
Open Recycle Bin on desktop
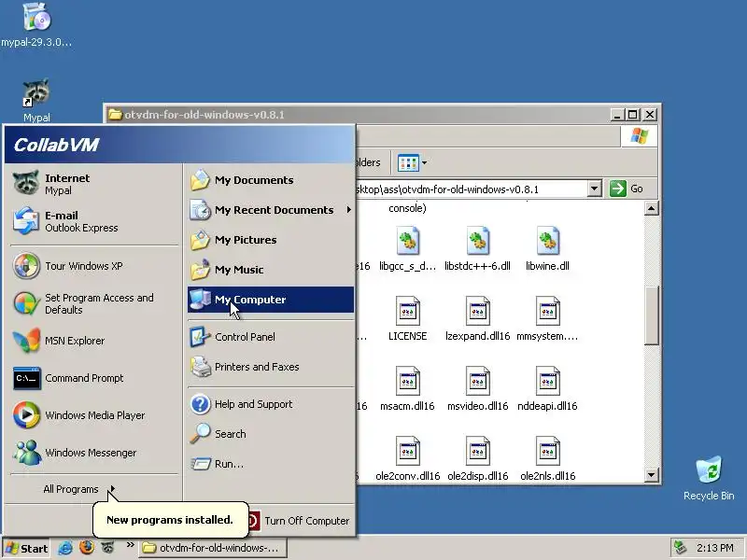709,478
